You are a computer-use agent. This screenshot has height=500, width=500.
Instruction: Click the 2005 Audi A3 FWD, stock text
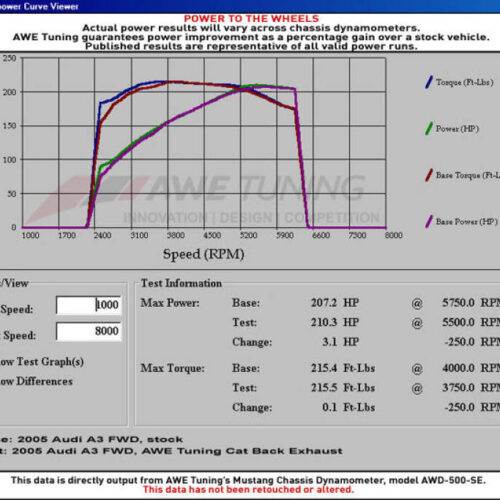tap(100, 439)
